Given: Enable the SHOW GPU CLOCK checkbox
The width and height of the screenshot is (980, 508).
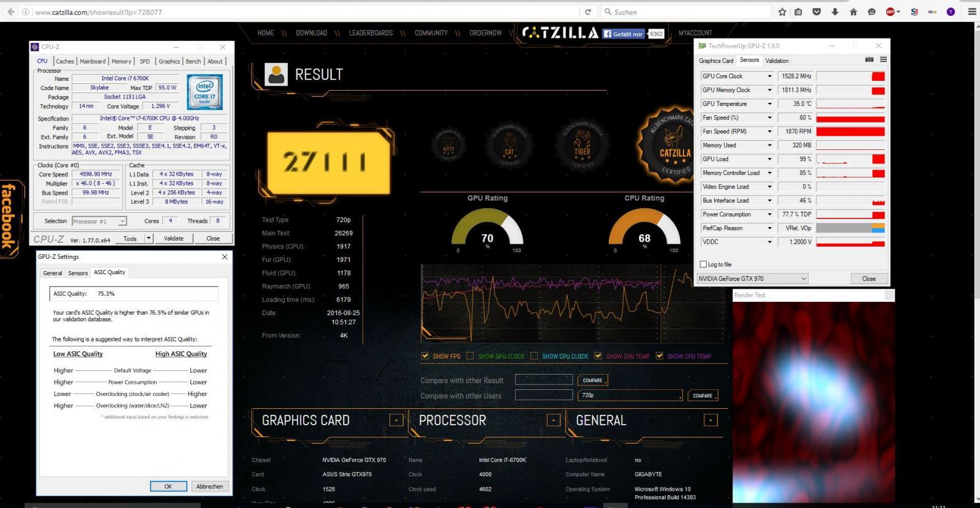Looking at the screenshot, I should tap(470, 356).
